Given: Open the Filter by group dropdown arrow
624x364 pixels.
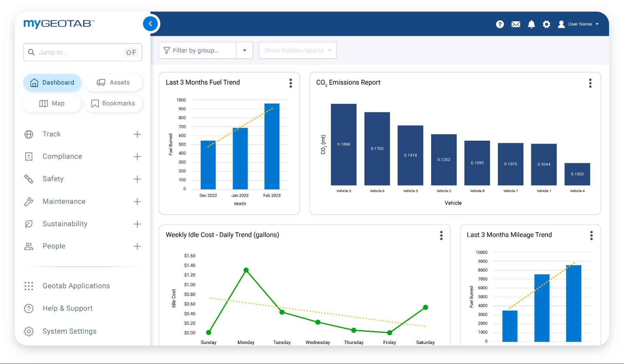Looking at the screenshot, I should [x=245, y=50].
